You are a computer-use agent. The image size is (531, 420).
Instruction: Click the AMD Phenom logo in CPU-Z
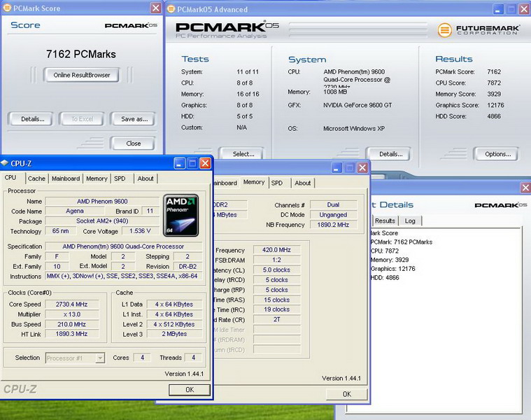coord(180,216)
